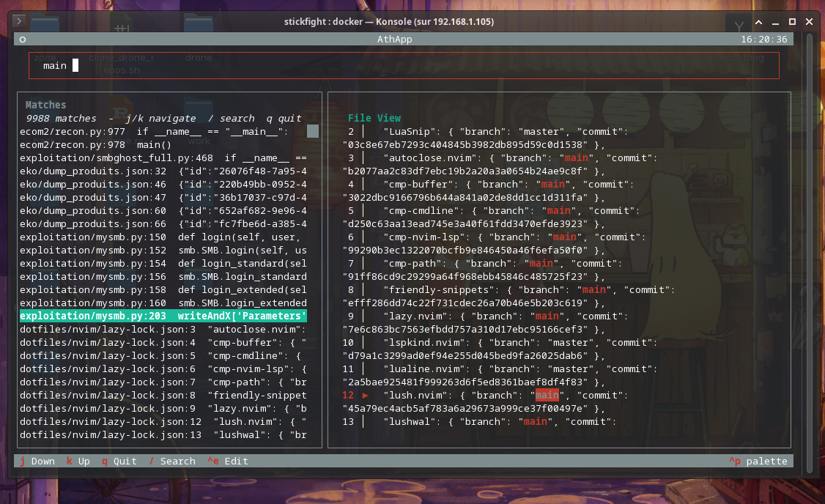825x504 pixels.
Task: Click commit hash 03c8e67eb7293c404845b3982db895d59c0d1538
Action: [465, 144]
